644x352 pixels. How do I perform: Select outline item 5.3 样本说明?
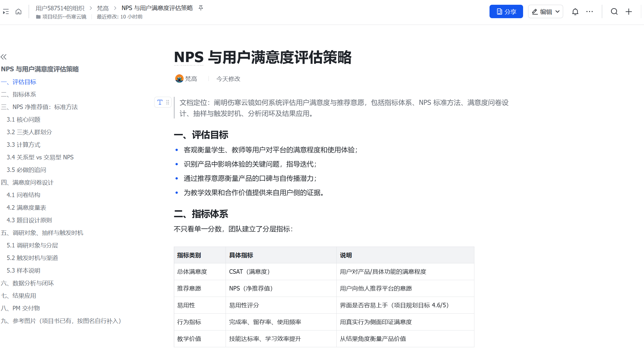click(x=24, y=271)
